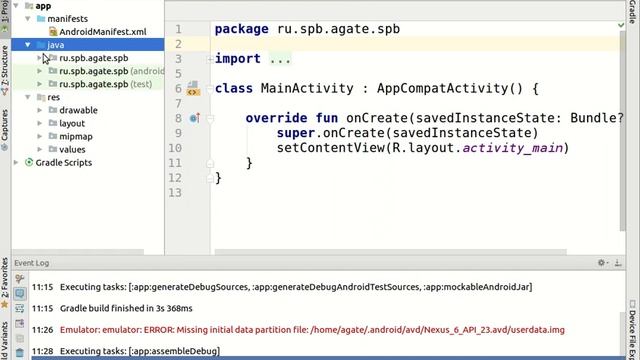Open the 7: Structure tool window tab
Screen dimensions: 640x360
(x=4, y=70)
